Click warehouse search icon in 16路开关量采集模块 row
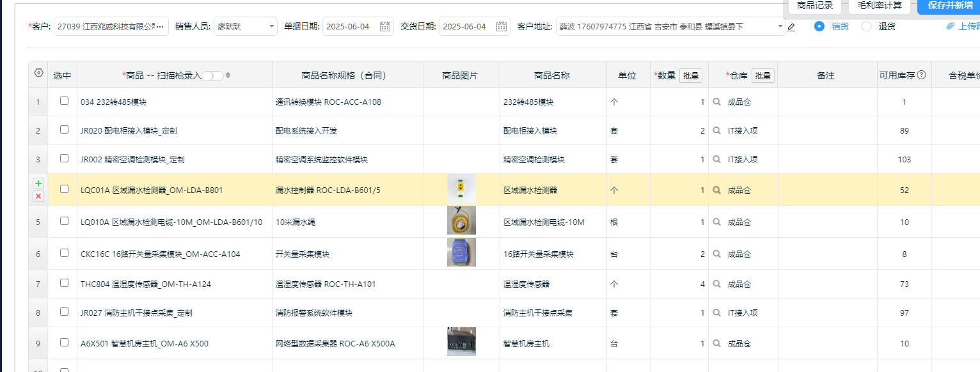The width and height of the screenshot is (980, 372). tap(717, 254)
